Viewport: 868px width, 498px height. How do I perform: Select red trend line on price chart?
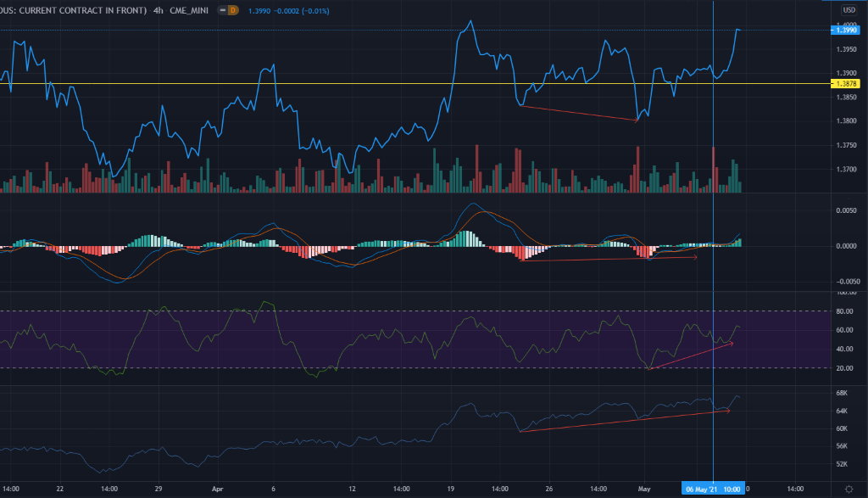coord(576,112)
